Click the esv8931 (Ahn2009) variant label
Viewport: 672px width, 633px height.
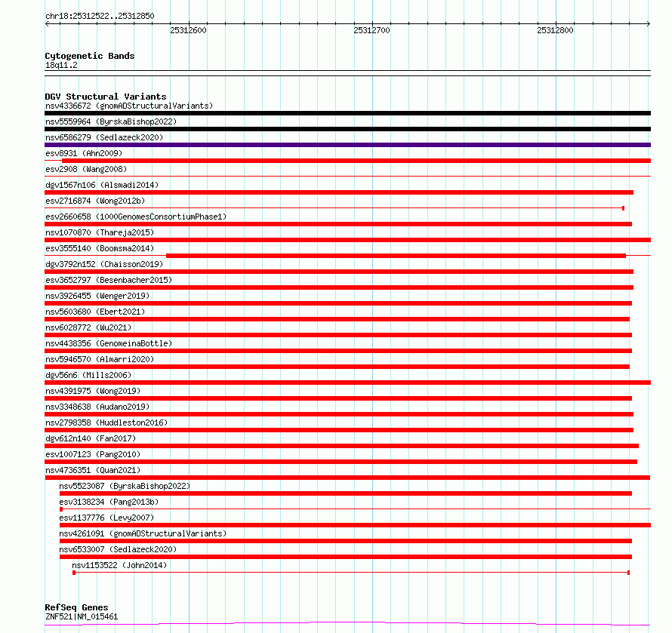[x=84, y=153]
